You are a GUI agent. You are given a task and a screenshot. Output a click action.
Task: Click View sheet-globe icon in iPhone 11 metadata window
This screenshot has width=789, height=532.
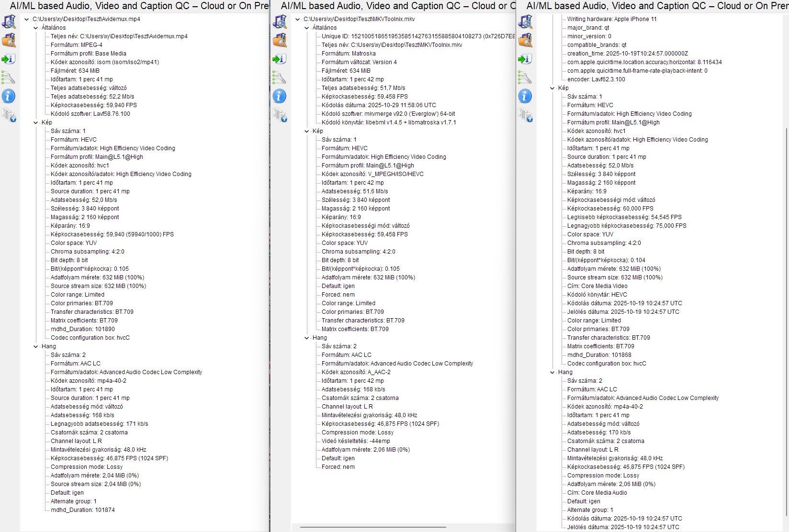tap(525, 115)
